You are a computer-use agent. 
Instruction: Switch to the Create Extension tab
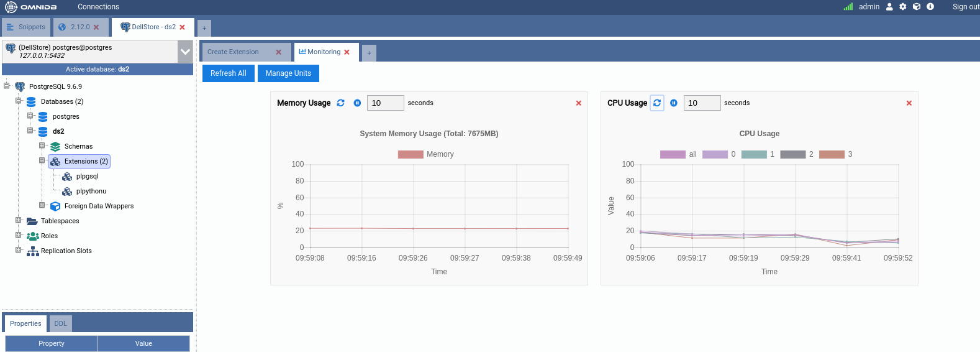pos(234,52)
